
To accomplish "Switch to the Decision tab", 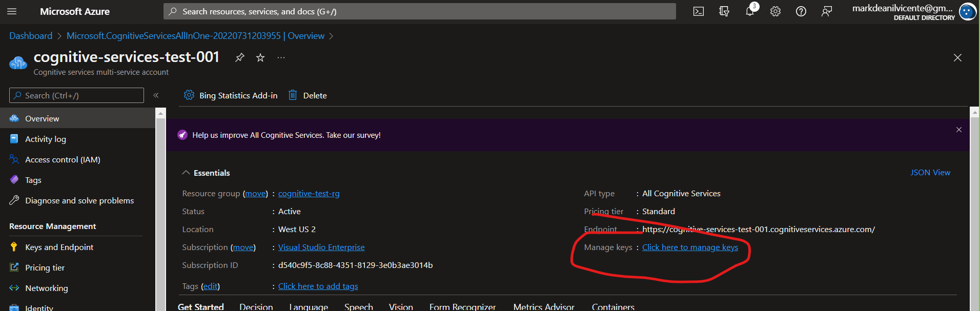I will click(256, 306).
